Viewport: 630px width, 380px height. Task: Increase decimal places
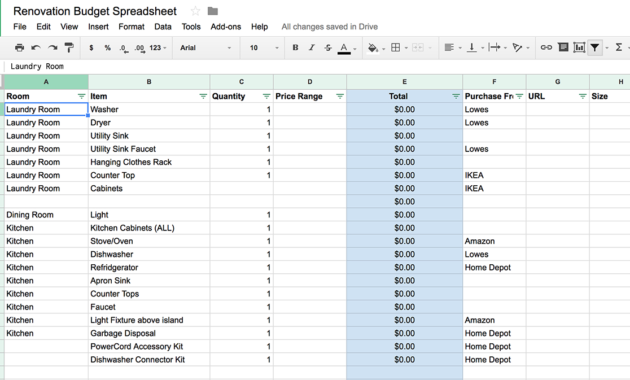click(x=139, y=48)
